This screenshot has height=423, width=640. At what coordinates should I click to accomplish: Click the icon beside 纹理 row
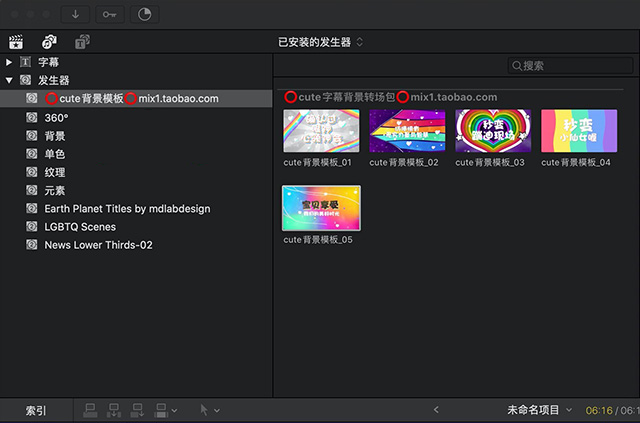(32, 172)
